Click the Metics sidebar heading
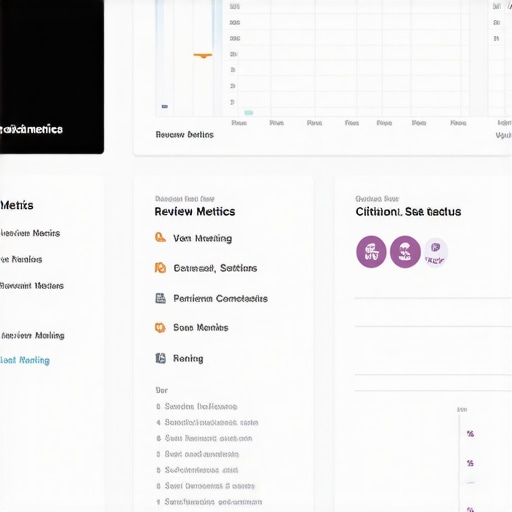Viewport: 512px width, 512px height. point(17,205)
